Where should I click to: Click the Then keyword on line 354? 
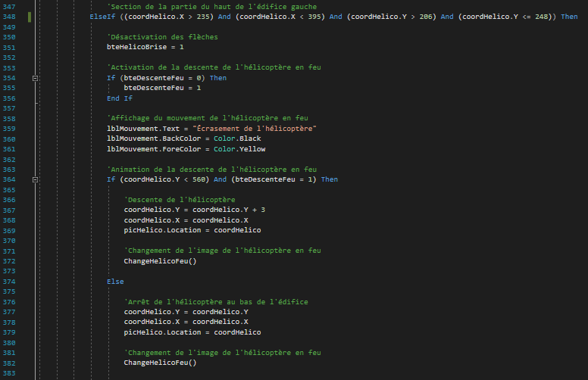(218, 78)
